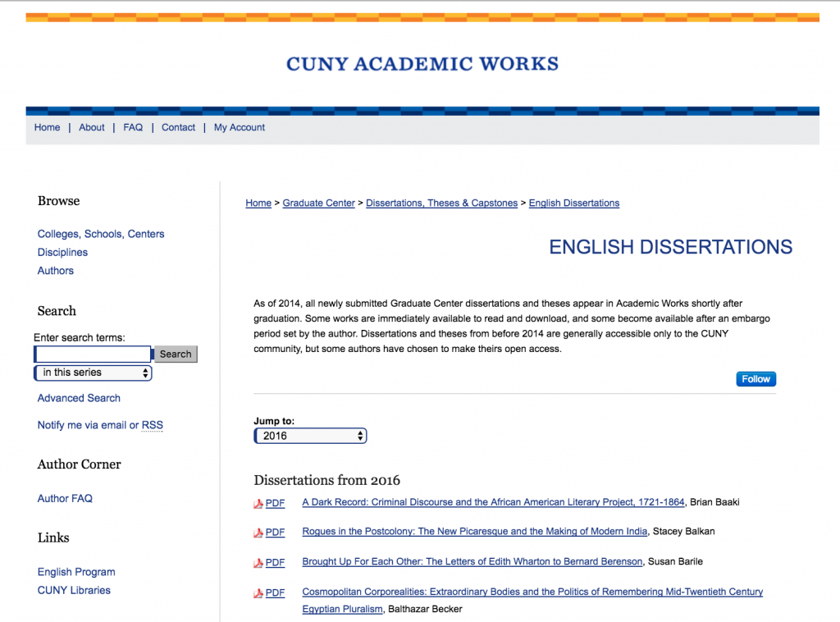This screenshot has width=840, height=622.
Task: Expand the 'in this series' search scope dropdown
Action: click(x=93, y=373)
